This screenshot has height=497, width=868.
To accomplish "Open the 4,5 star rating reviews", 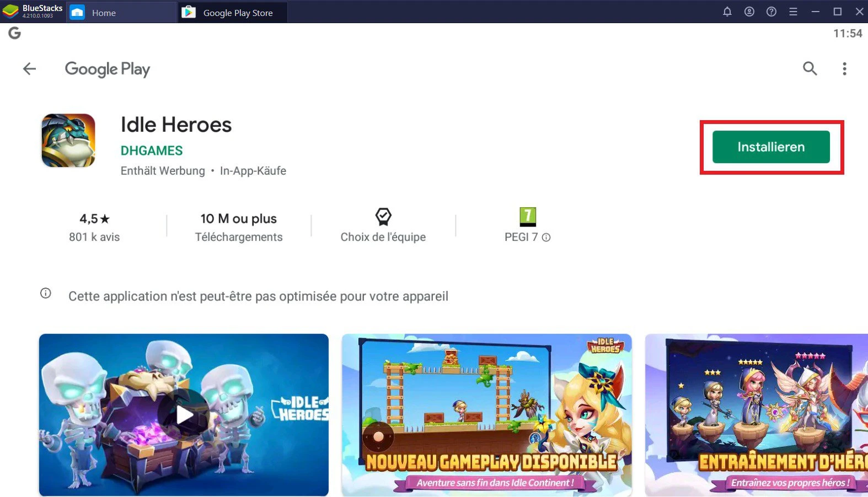I will point(94,219).
